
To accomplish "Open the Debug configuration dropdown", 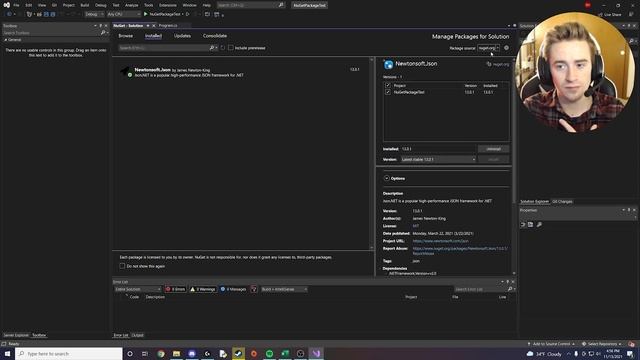I will click(94, 14).
